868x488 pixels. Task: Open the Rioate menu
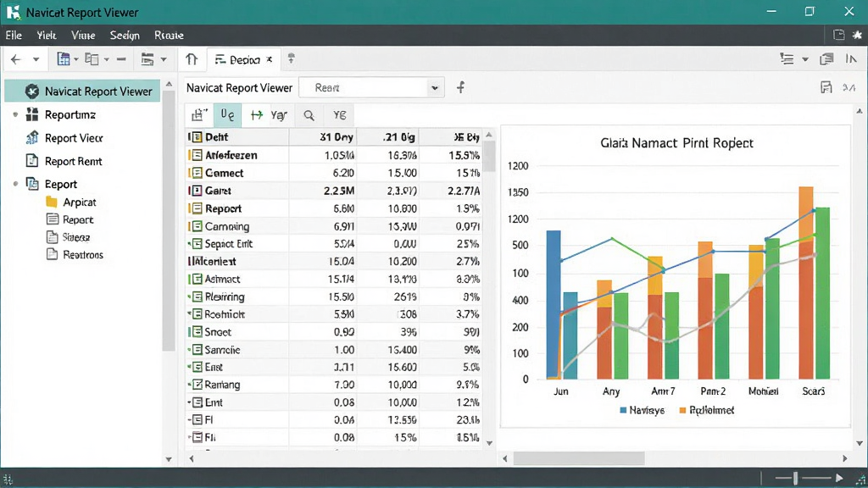click(169, 36)
